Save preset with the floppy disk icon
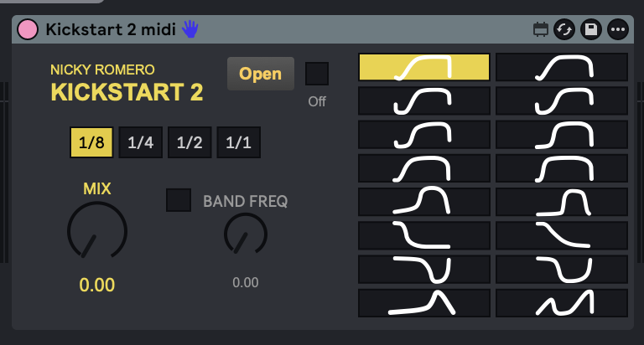Screen dimensions: 644x345 [x=591, y=29]
